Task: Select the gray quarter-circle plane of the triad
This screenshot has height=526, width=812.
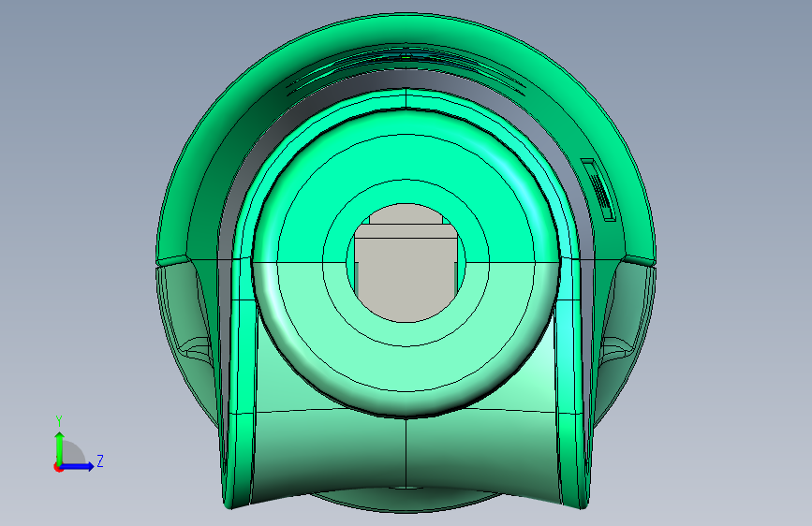Action: 73,454
